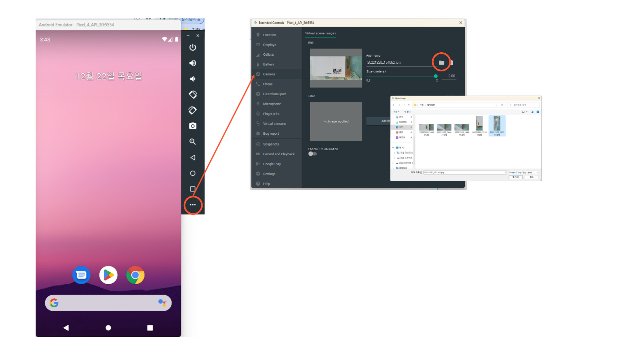Click the 열기 (Open) button
Image resolution: width=644 pixels, height=362 pixels.
(x=516, y=177)
